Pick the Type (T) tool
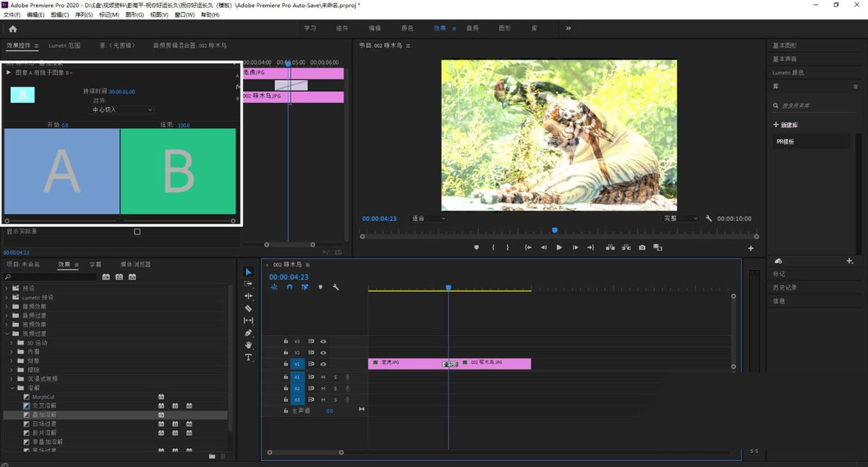 (x=248, y=358)
